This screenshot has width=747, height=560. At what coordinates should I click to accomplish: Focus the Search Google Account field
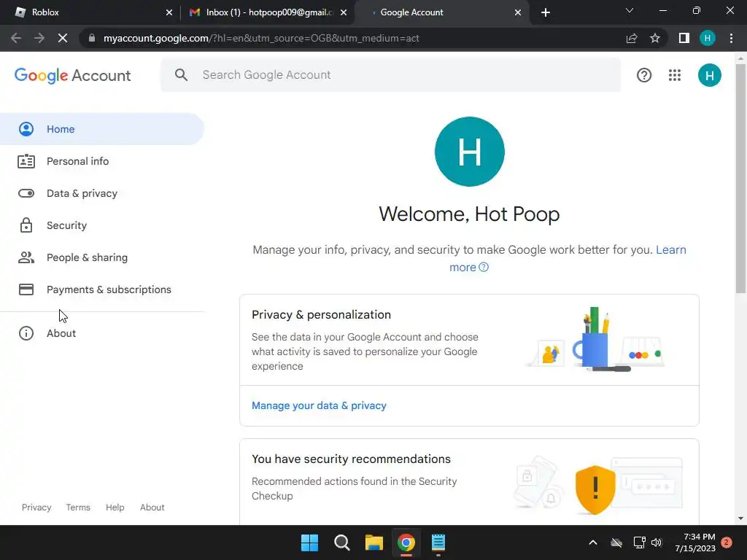(x=391, y=75)
